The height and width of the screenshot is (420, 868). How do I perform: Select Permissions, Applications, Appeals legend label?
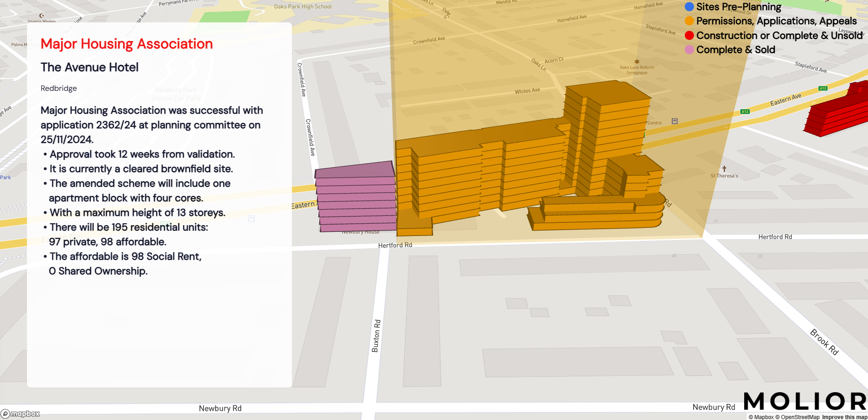click(x=777, y=21)
